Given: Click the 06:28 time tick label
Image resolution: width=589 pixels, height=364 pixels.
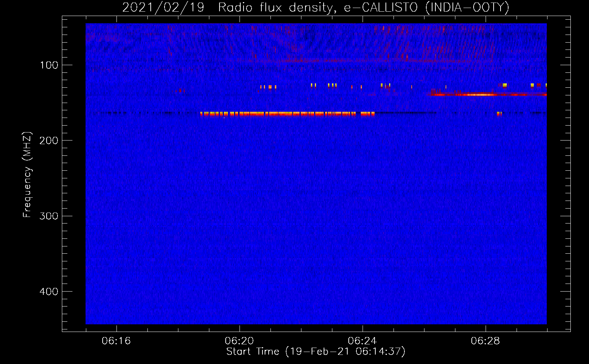Looking at the screenshot, I should (x=485, y=341).
